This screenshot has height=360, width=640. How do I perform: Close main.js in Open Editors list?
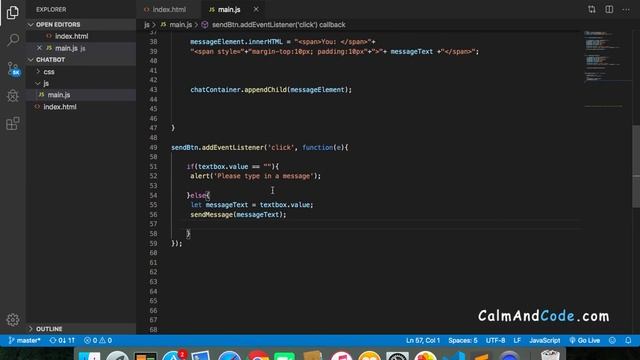tap(39, 48)
